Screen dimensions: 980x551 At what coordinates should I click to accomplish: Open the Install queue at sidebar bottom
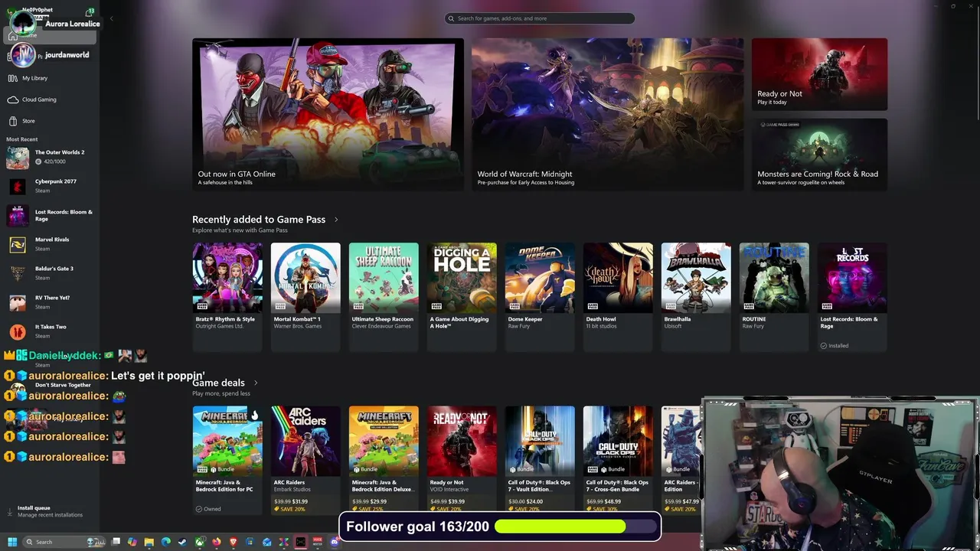coord(50,511)
